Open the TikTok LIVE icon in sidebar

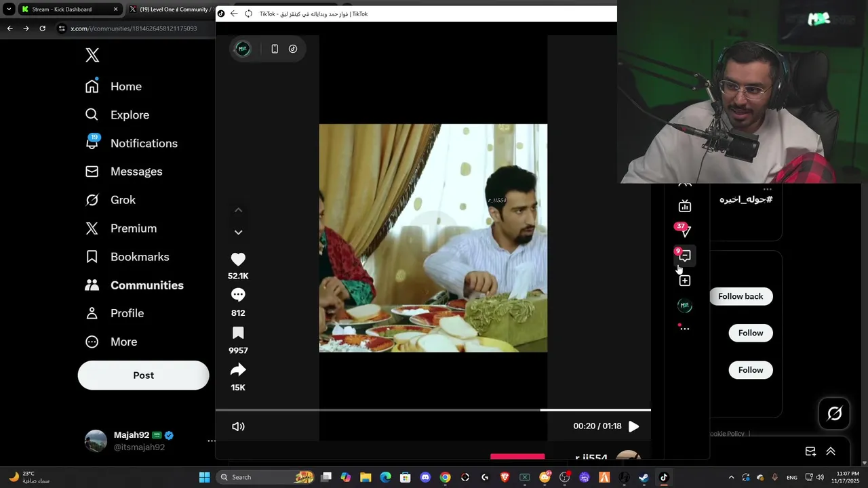pos(685,206)
